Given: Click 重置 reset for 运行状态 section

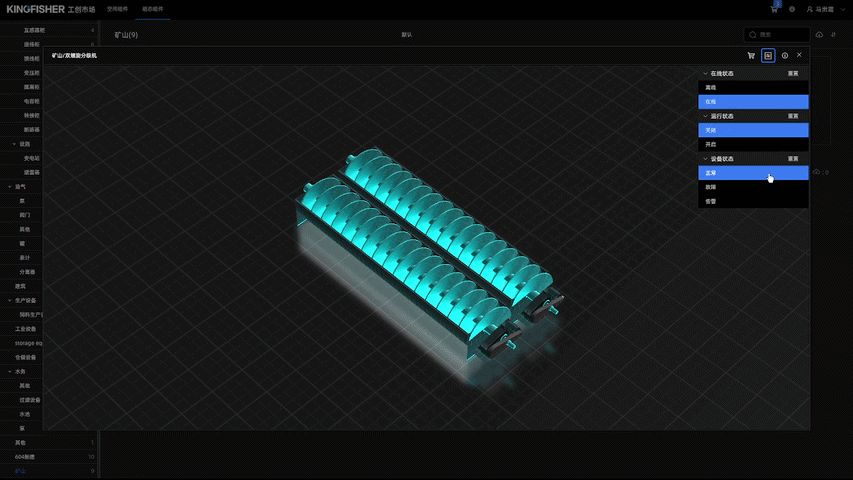Looking at the screenshot, I should click(793, 116).
